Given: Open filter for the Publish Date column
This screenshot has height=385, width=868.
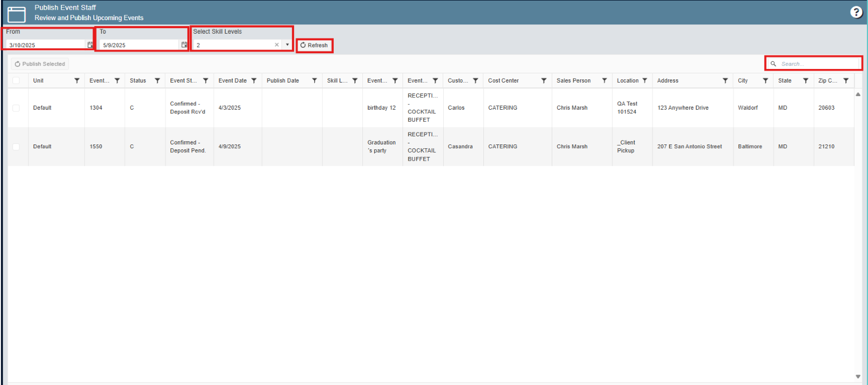Looking at the screenshot, I should pyautogui.click(x=315, y=80).
